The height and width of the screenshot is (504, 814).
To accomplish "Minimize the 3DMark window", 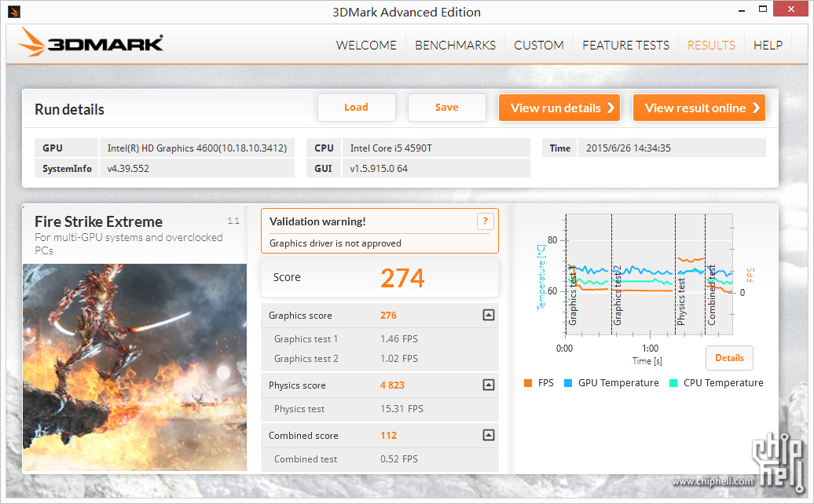I will (742, 10).
